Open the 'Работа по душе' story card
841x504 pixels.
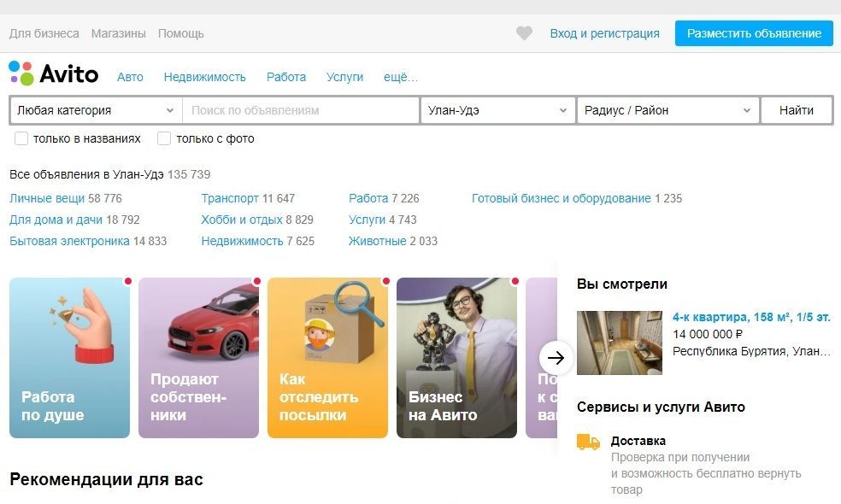click(69, 357)
